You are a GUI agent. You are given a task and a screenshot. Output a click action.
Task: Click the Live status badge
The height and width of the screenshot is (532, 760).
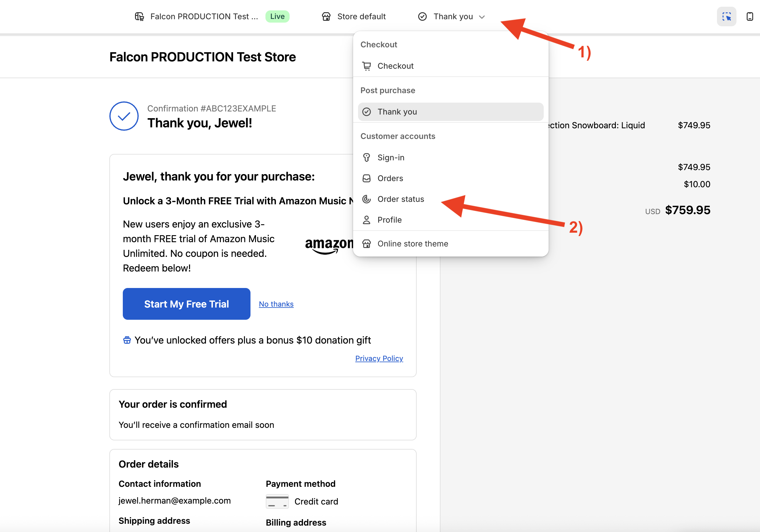277,16
